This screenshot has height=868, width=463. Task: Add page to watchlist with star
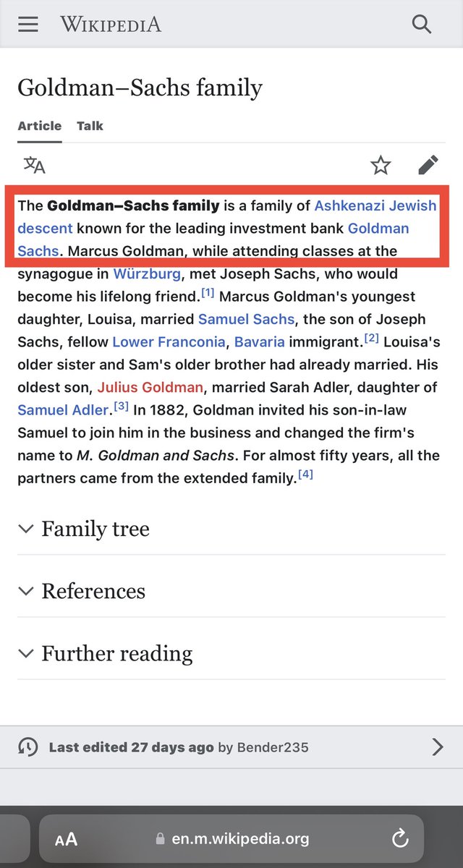[381, 166]
